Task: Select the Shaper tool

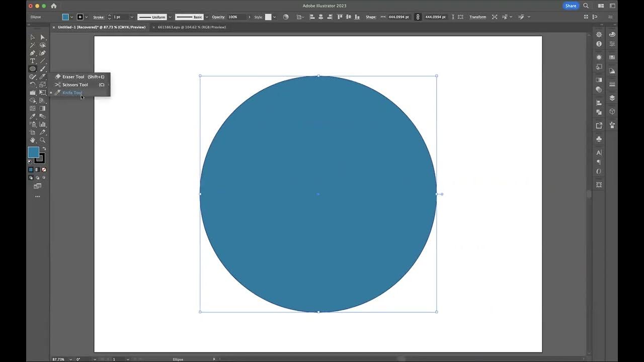Action: pyautogui.click(x=33, y=77)
